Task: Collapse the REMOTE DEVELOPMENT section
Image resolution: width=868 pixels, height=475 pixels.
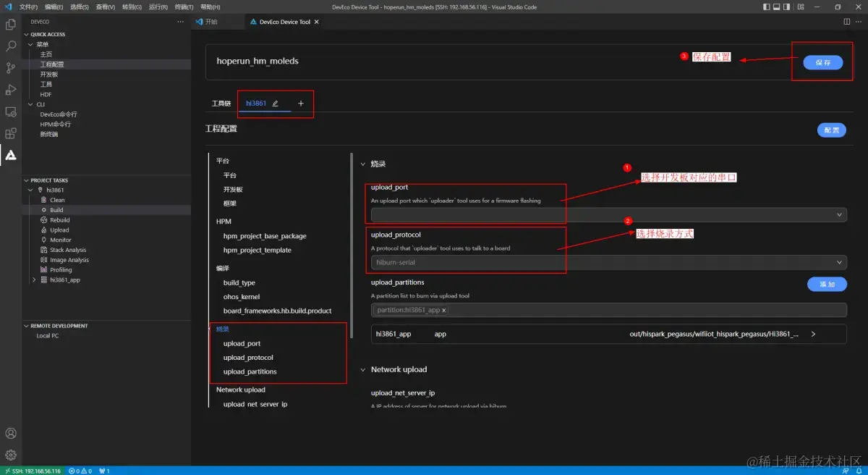Action: tap(26, 326)
